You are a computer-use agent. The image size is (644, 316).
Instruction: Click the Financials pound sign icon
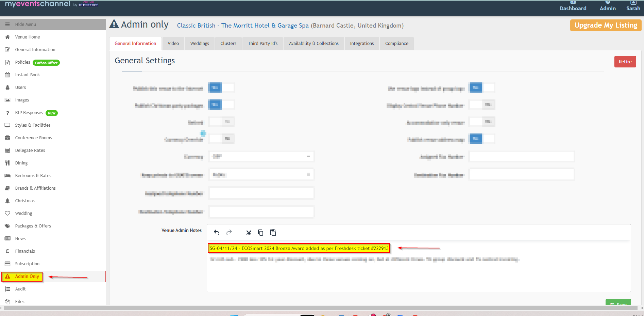pos(7,251)
